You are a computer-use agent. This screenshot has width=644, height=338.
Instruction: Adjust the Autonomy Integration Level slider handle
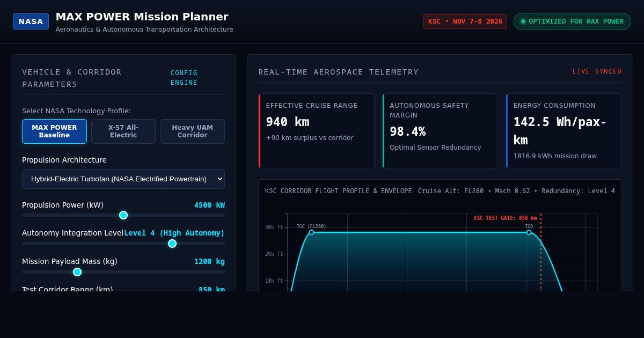point(172,244)
